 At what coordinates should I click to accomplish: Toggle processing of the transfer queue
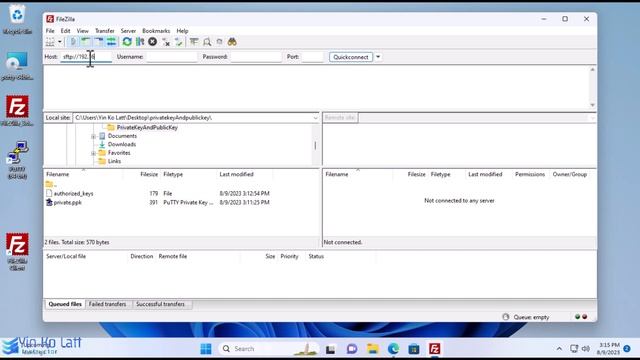140,42
